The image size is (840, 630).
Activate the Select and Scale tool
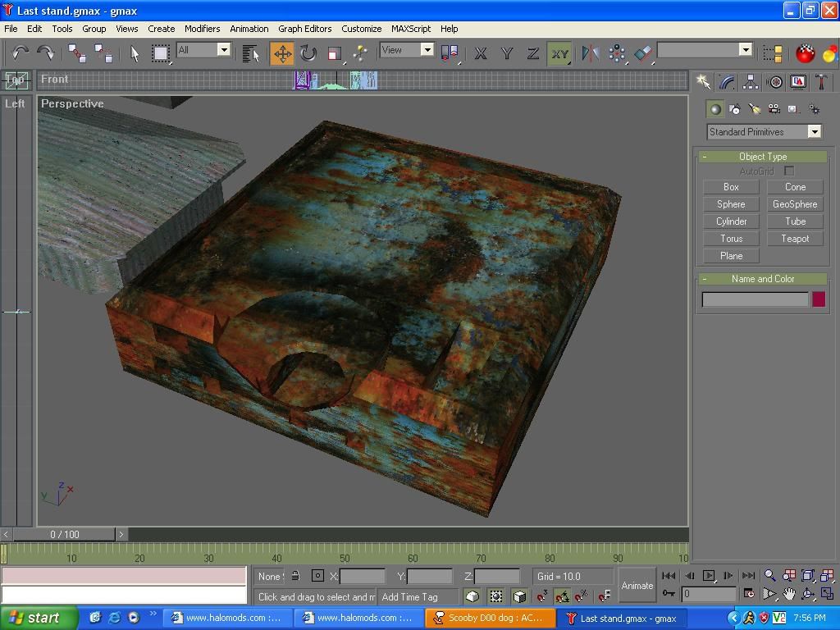pos(335,53)
